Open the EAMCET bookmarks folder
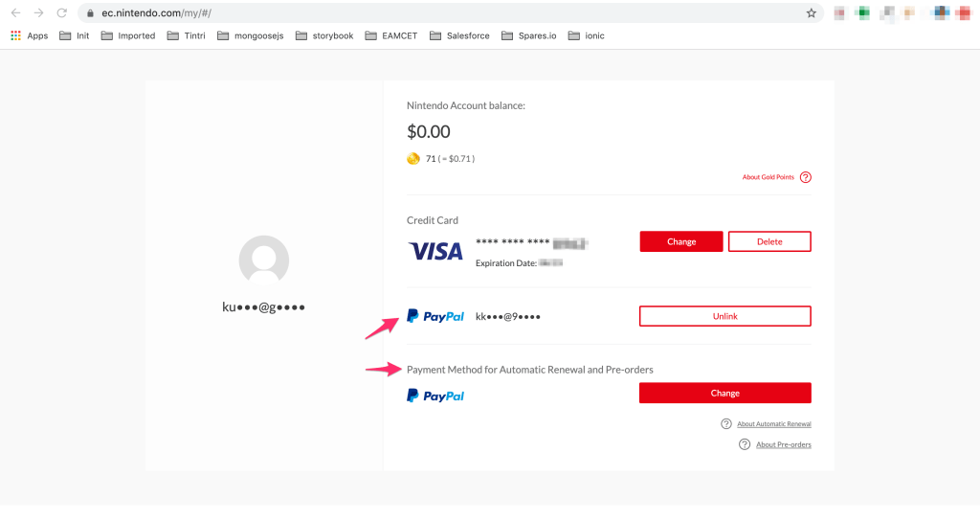The width and height of the screenshot is (980, 521). [x=390, y=36]
